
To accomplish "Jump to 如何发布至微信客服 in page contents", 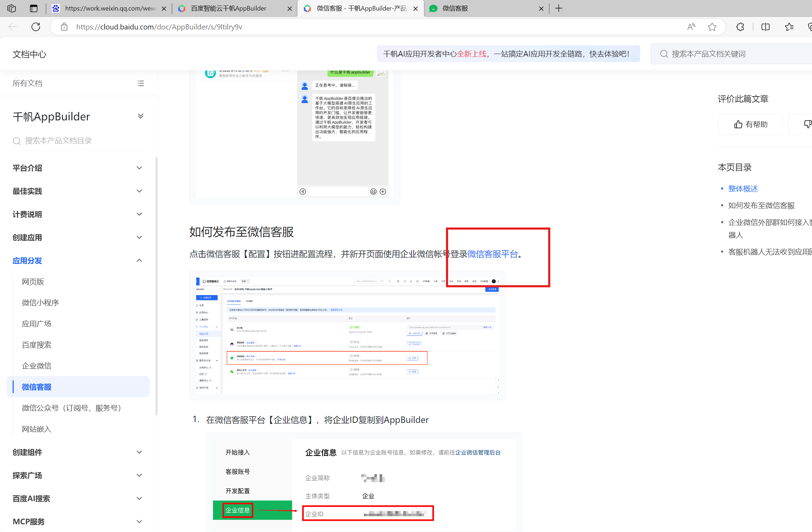I will (761, 206).
